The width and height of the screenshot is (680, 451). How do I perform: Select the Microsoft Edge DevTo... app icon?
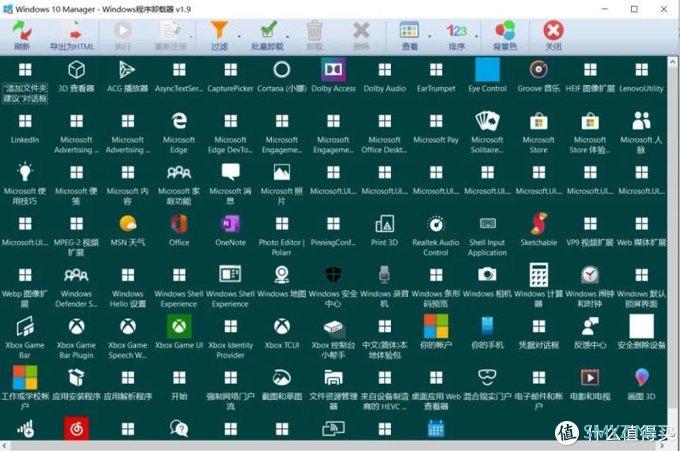[230, 121]
